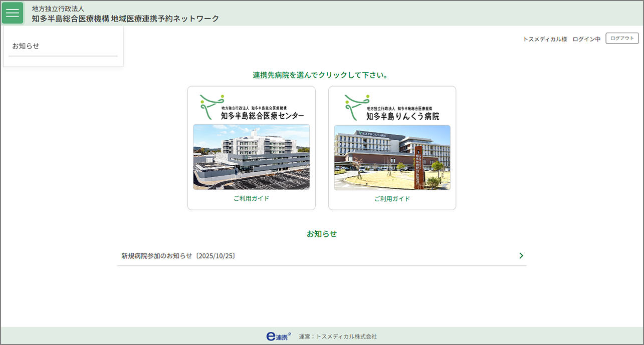The height and width of the screenshot is (345, 644).
Task: Click the 知多半島りんくう病院 green logo mark
Action: coord(356,106)
